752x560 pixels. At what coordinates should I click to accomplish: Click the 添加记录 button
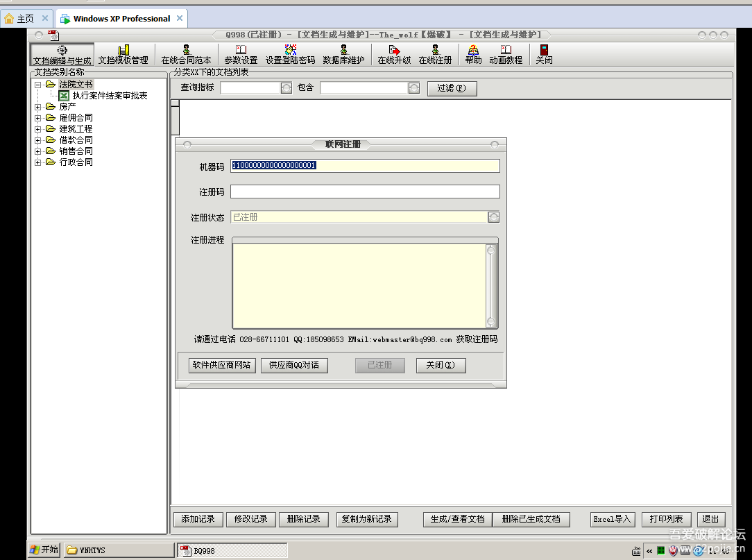point(198,519)
